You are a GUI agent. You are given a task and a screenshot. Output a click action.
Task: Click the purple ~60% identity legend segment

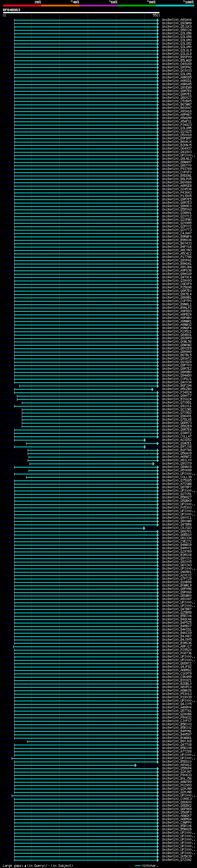click(99, 6)
